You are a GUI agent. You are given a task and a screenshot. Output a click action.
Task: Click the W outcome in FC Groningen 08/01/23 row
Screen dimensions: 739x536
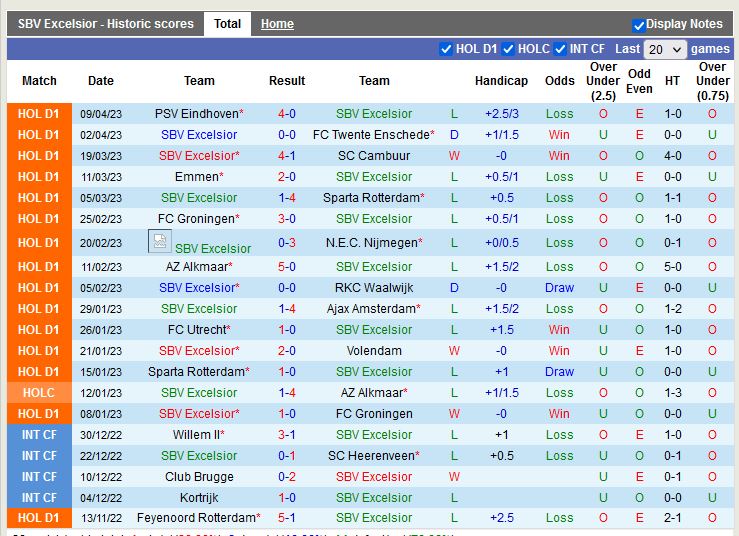(x=454, y=414)
